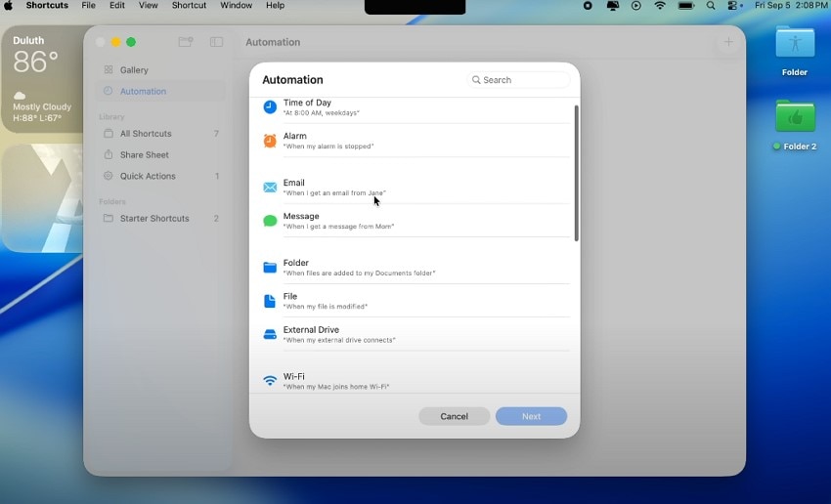Click the date and time in menu bar

(x=791, y=5)
